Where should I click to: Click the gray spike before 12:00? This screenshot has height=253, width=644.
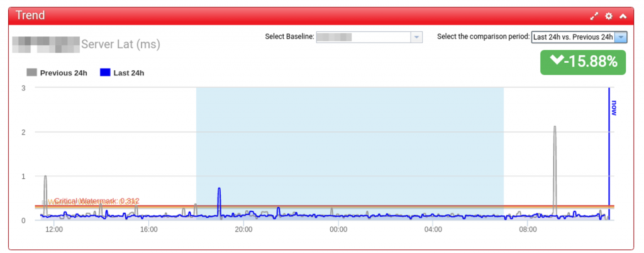click(45, 176)
